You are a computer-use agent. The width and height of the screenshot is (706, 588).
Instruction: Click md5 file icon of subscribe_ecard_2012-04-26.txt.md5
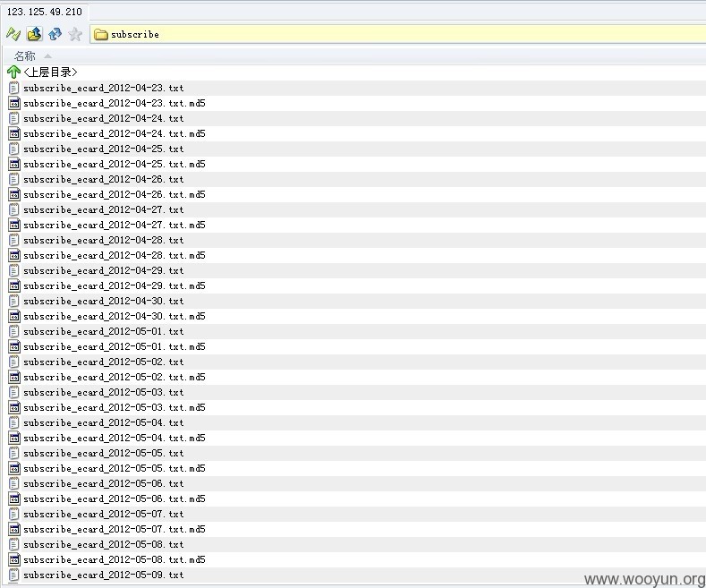pyautogui.click(x=14, y=195)
